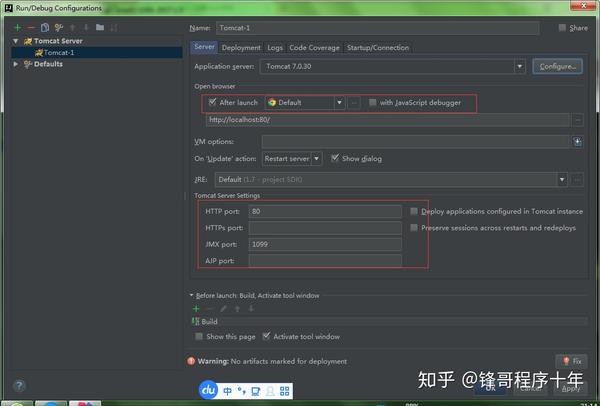Viewport: 600px width, 406px height.
Task: Click the Baidu input method du icon
Action: click(x=209, y=390)
